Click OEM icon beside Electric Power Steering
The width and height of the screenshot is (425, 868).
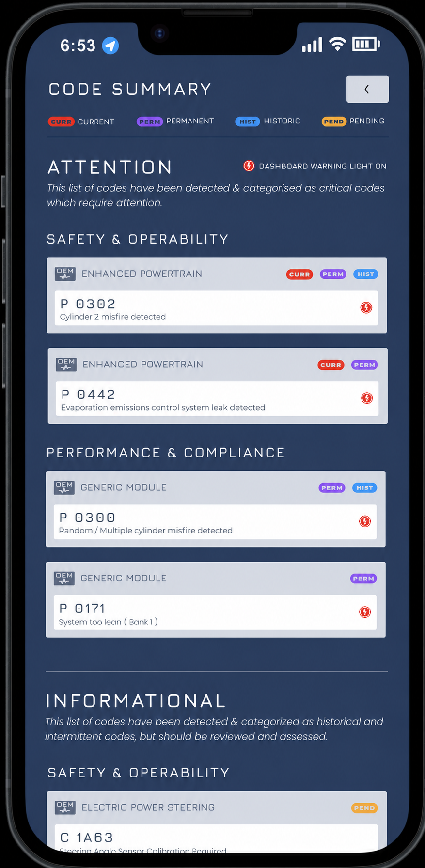point(65,807)
